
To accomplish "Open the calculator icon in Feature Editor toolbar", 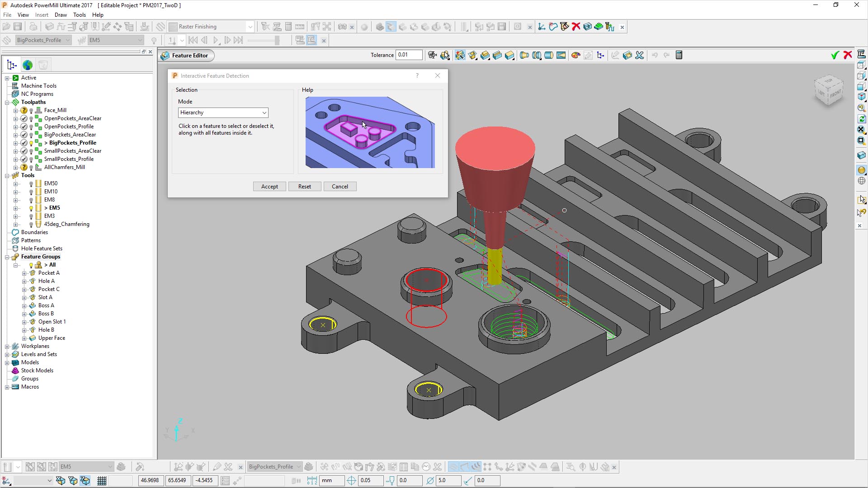I will coord(679,55).
